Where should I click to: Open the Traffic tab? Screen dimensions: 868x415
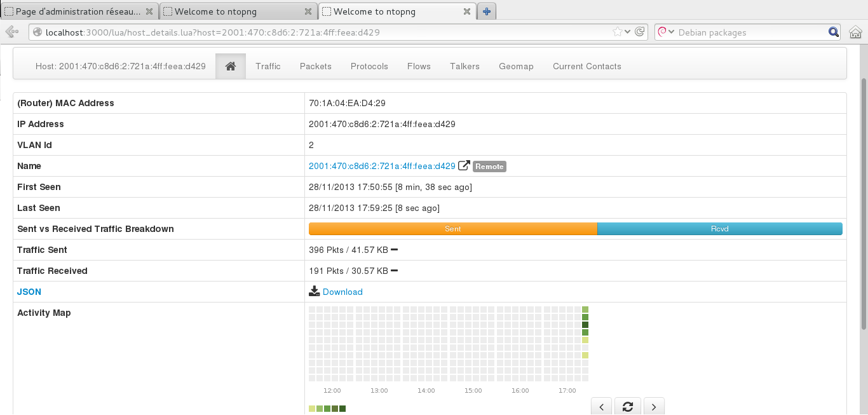(x=268, y=66)
